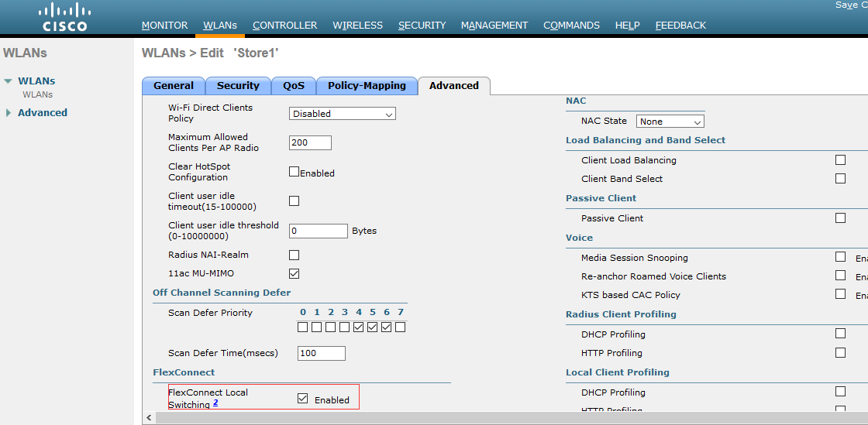The height and width of the screenshot is (425, 868).
Task: Open the SECURITY menu
Action: 422,26
